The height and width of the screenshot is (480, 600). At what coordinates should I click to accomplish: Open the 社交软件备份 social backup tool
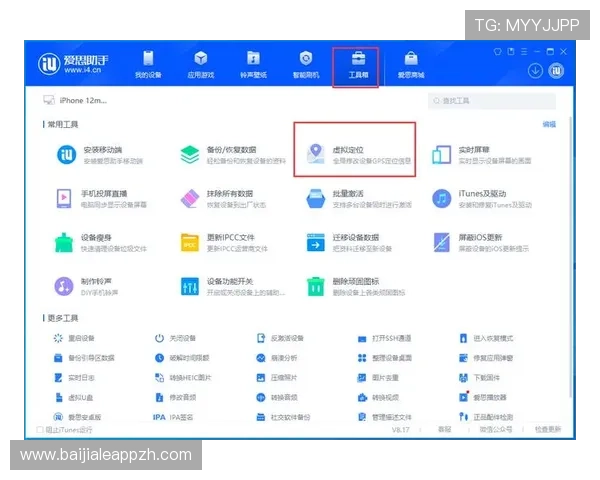point(283,417)
